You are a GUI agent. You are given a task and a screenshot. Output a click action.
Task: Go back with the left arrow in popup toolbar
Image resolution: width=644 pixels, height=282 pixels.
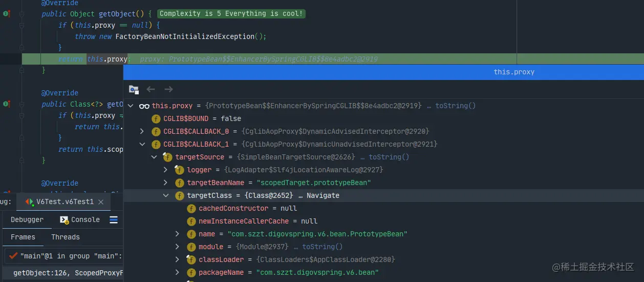click(151, 89)
